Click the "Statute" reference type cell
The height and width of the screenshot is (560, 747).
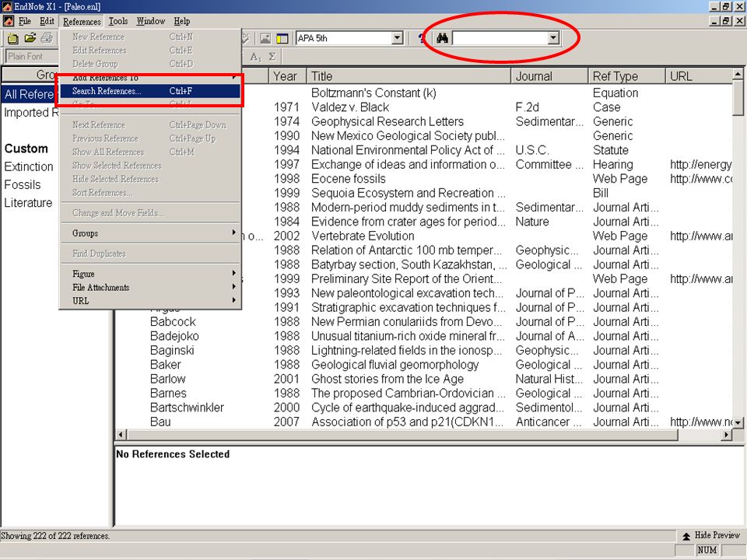pos(610,150)
